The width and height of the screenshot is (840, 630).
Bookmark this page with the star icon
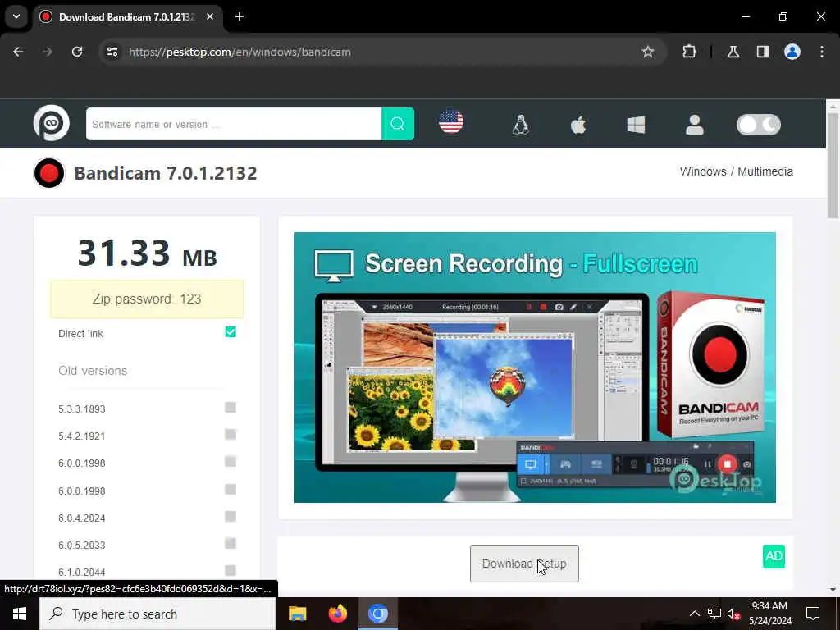pos(648,52)
